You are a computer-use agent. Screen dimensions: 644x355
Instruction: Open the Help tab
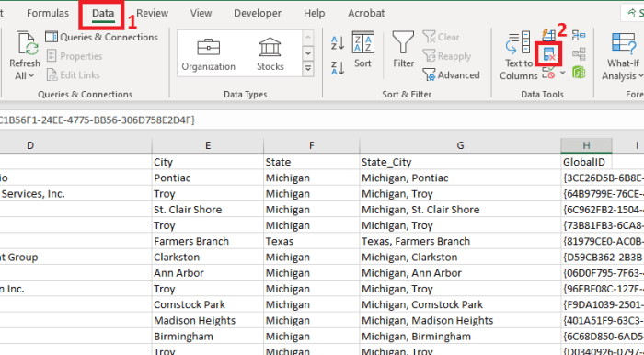coord(315,13)
